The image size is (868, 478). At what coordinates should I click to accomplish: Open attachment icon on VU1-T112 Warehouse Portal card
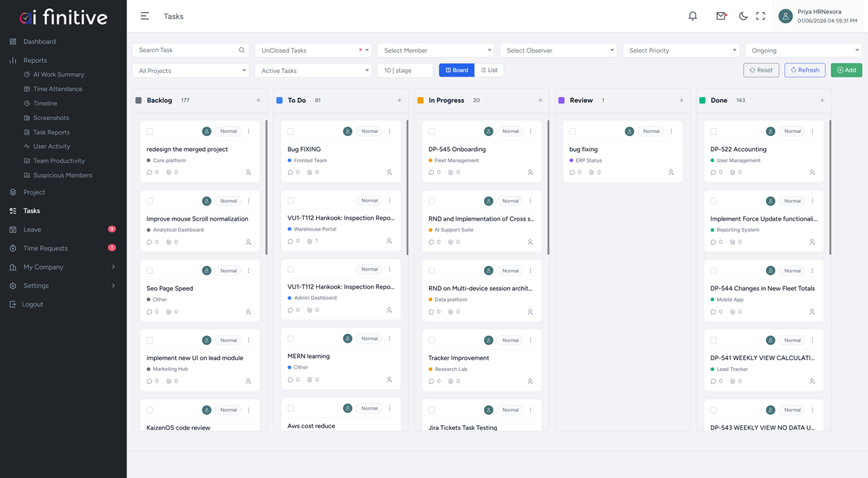310,241
